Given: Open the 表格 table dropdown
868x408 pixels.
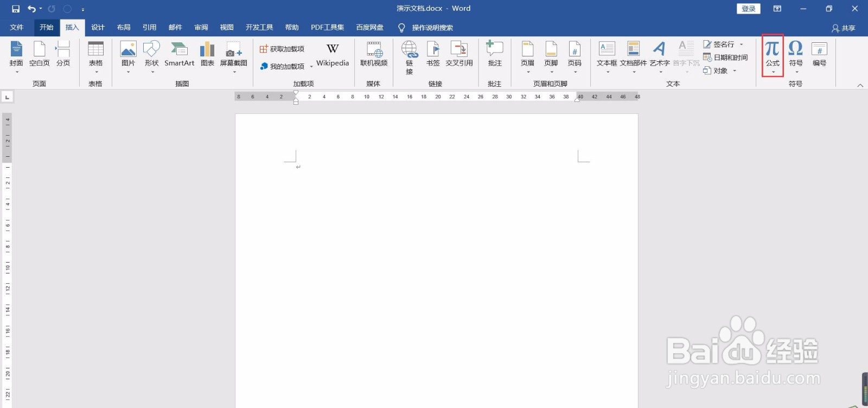Looking at the screenshot, I should pyautogui.click(x=95, y=56).
